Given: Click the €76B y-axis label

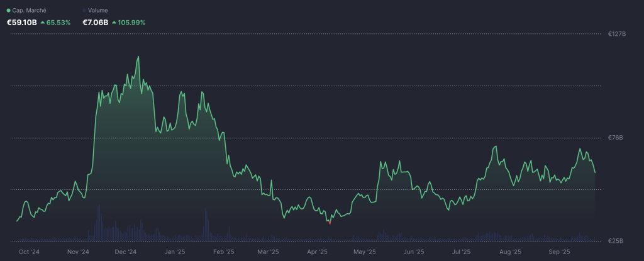Looking at the screenshot, I should 615,138.
